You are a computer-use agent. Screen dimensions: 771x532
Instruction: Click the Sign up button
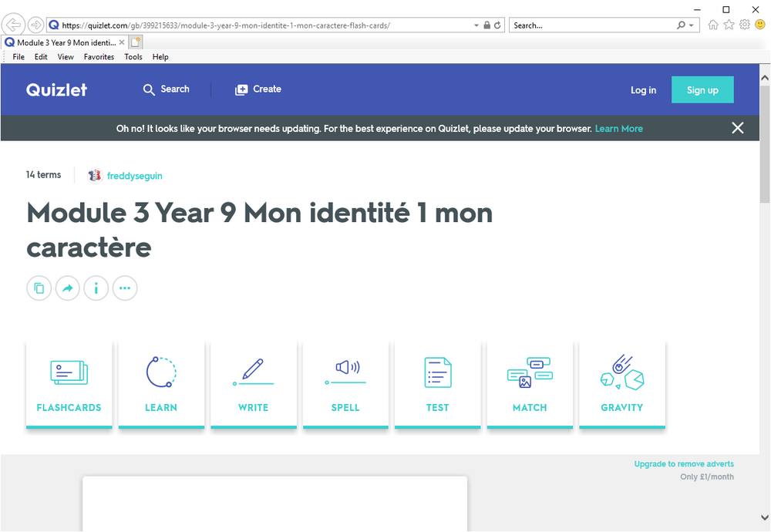(x=702, y=89)
